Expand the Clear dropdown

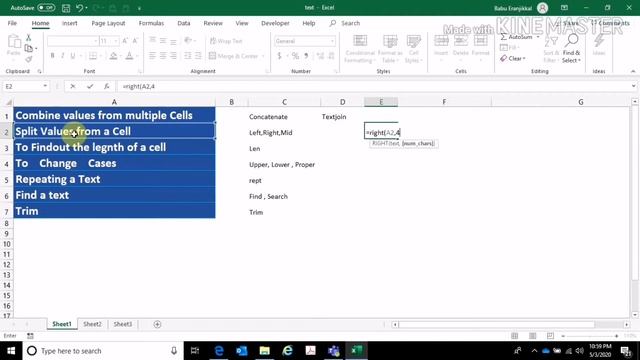(524, 59)
